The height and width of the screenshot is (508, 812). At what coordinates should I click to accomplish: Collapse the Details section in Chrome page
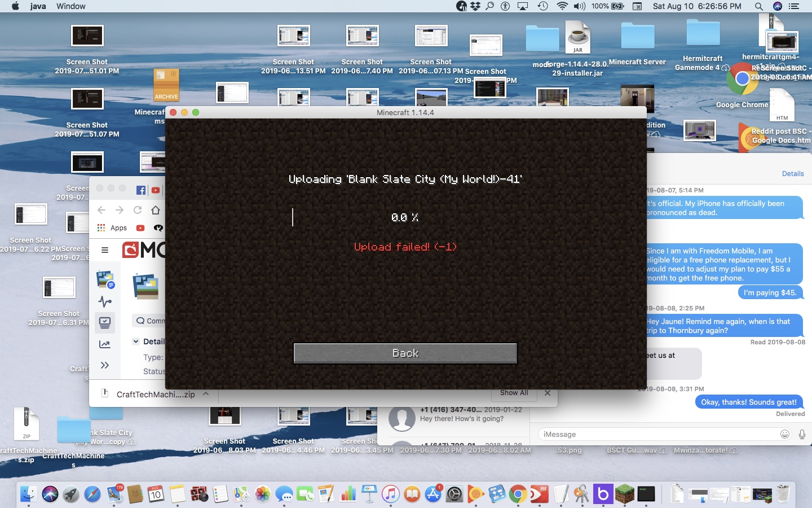(136, 341)
